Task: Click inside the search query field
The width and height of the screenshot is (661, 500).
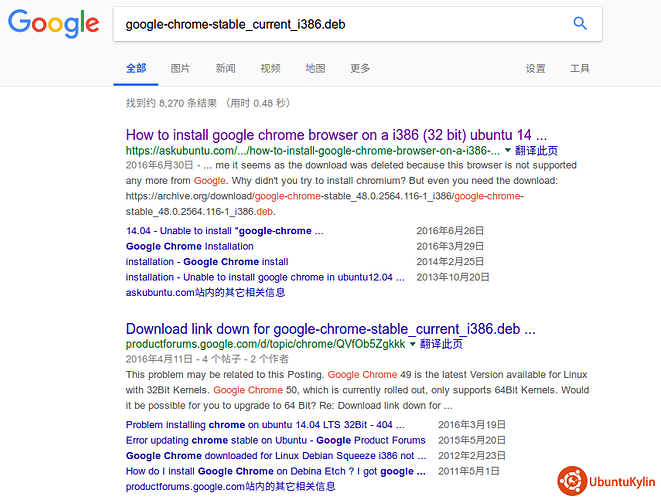Action: coord(357,24)
